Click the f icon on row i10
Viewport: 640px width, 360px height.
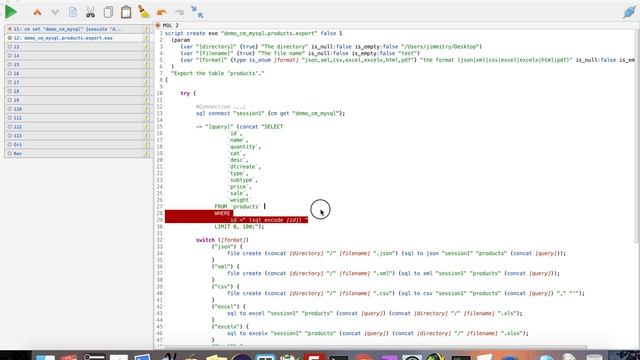[147, 109]
